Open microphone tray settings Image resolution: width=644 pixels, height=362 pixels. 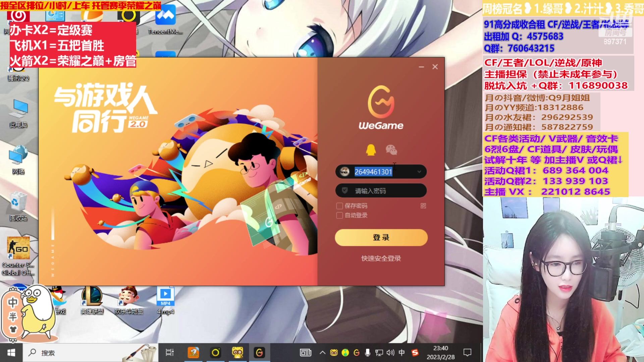tap(368, 353)
